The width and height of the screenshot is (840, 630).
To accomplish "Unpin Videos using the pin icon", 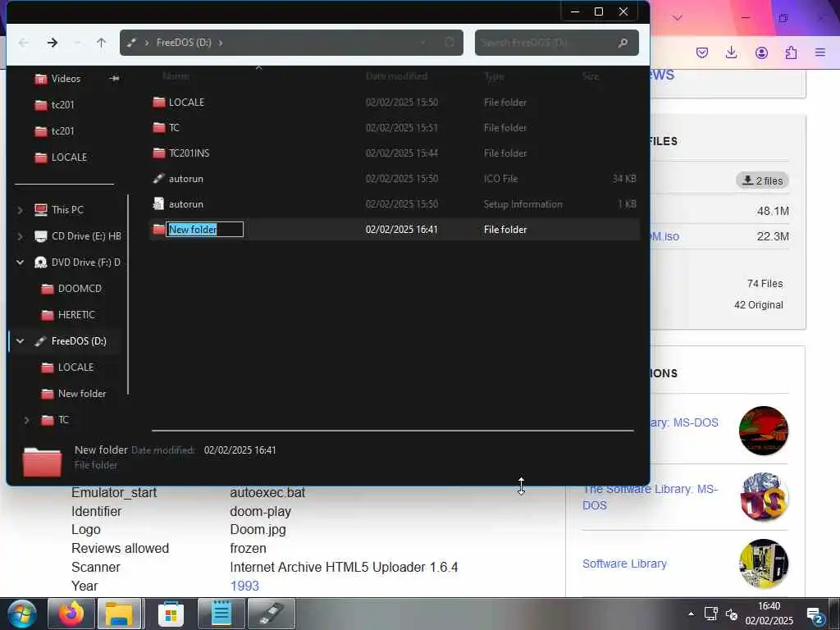I will coord(114,79).
